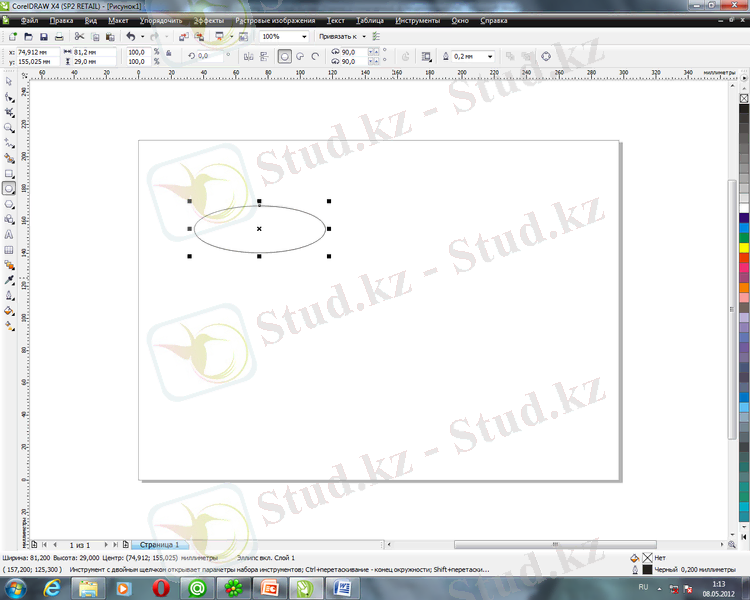The width and height of the screenshot is (750, 600).
Task: Select the Eyedropper tool
Action: 9,280
